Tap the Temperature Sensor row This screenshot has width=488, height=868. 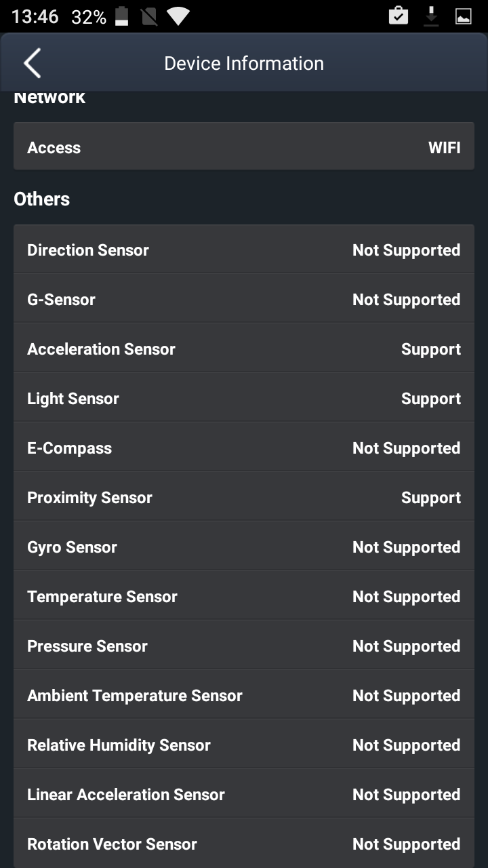244,596
